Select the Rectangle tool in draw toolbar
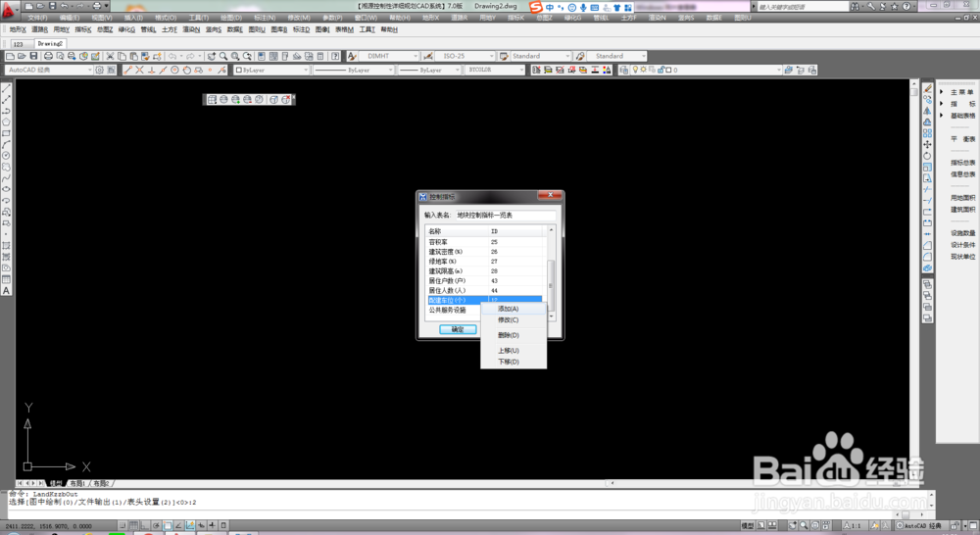This screenshot has width=980, height=535. tap(6, 133)
